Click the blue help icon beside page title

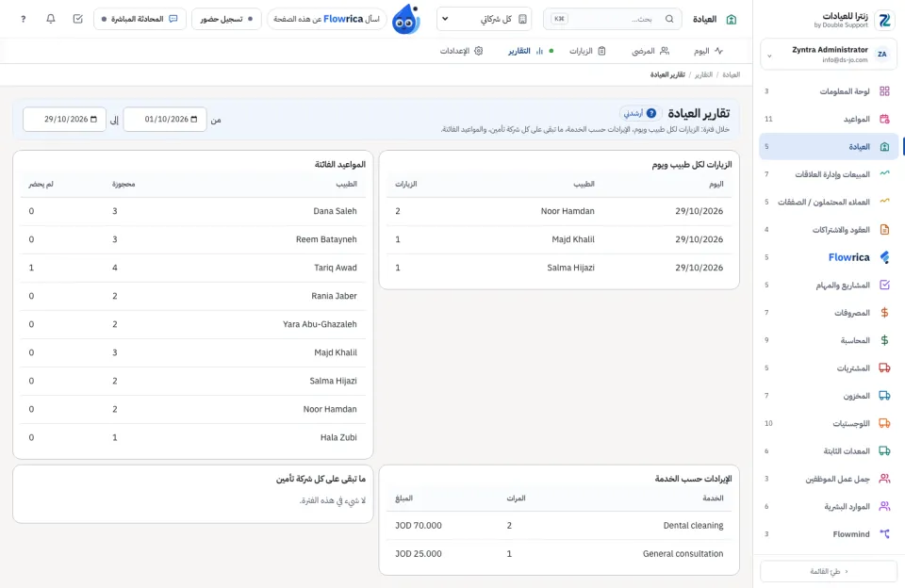651,113
